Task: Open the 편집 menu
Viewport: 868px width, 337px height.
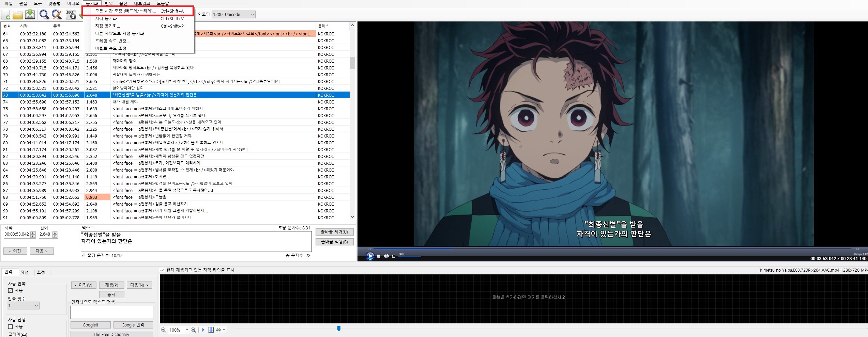Action: pyautogui.click(x=23, y=3)
